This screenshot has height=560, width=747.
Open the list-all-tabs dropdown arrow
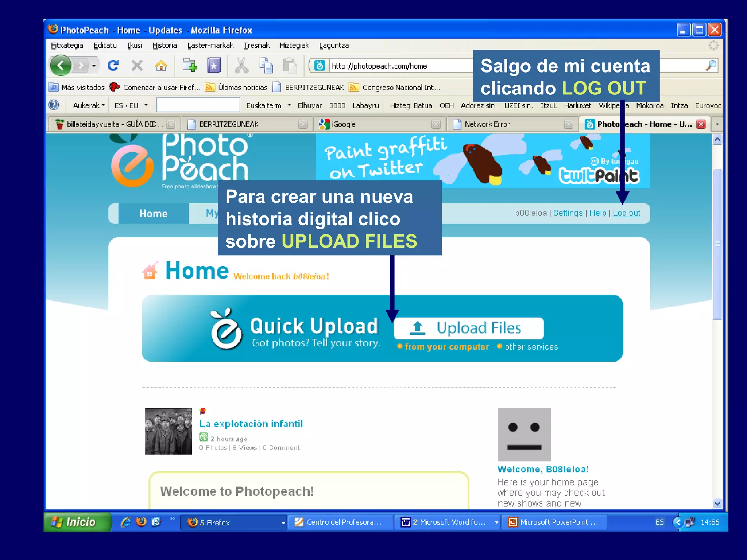717,124
